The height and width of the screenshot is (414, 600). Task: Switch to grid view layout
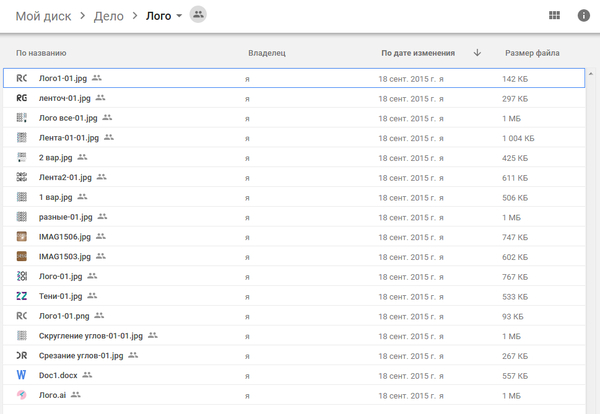[555, 15]
